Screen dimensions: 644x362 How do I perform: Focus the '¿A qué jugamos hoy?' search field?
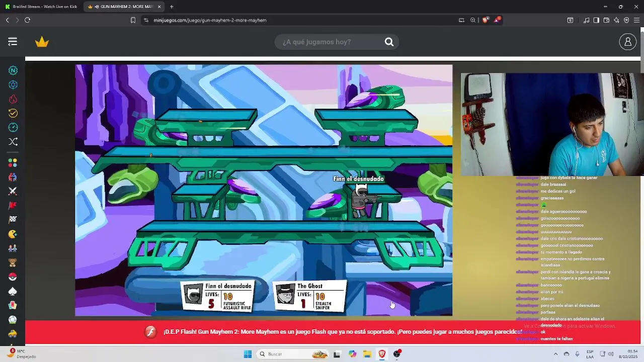pos(330,42)
